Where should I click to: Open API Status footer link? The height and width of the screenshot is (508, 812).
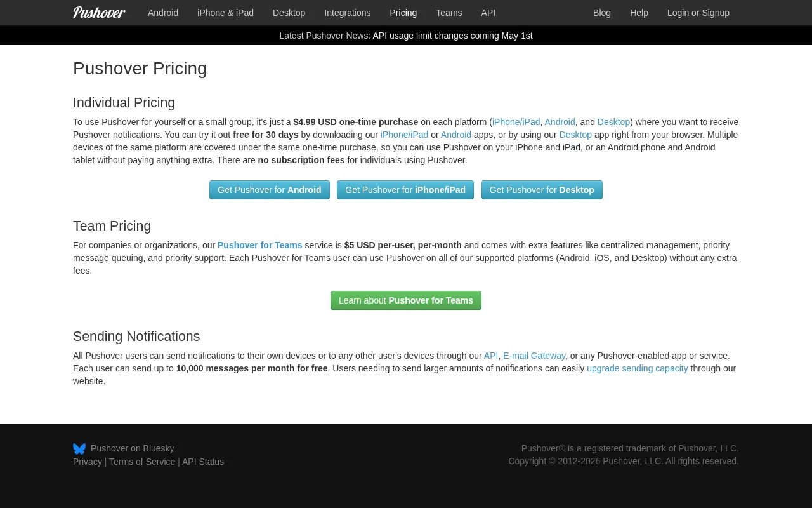[x=203, y=462]
